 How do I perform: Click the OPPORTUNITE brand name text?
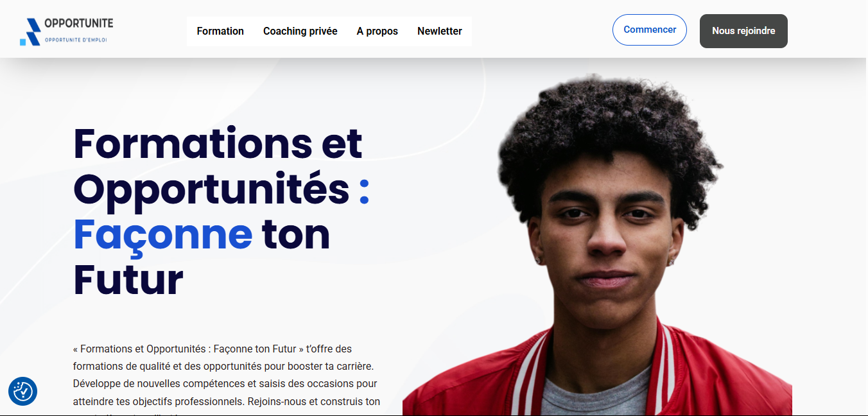coord(78,24)
